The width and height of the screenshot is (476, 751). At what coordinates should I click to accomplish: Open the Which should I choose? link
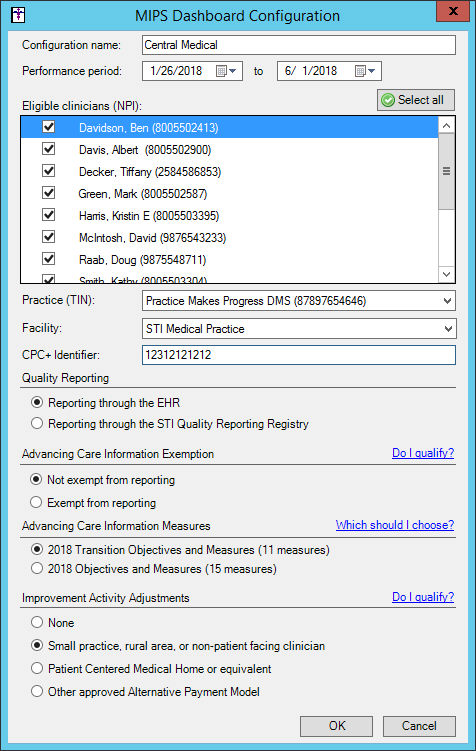[x=395, y=525]
